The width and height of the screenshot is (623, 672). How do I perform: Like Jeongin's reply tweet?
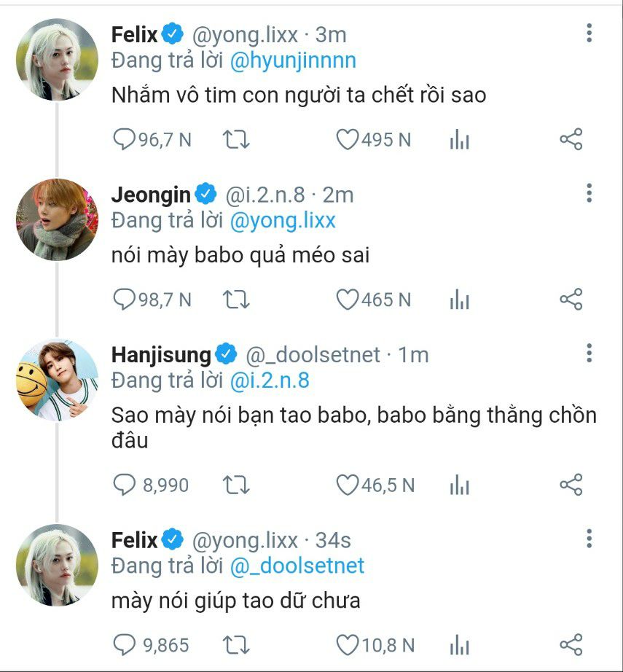[348, 300]
